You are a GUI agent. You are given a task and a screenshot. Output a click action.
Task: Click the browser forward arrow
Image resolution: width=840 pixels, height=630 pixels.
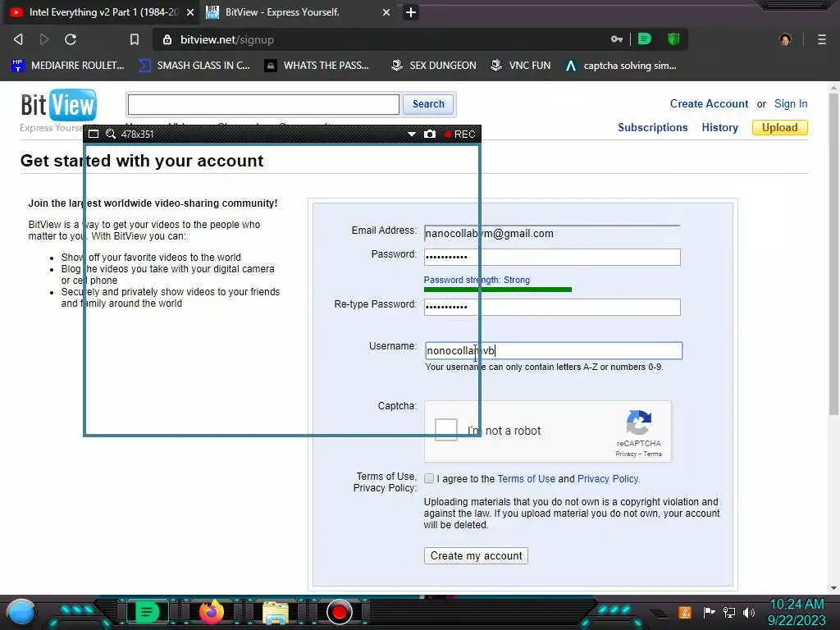pyautogui.click(x=44, y=39)
